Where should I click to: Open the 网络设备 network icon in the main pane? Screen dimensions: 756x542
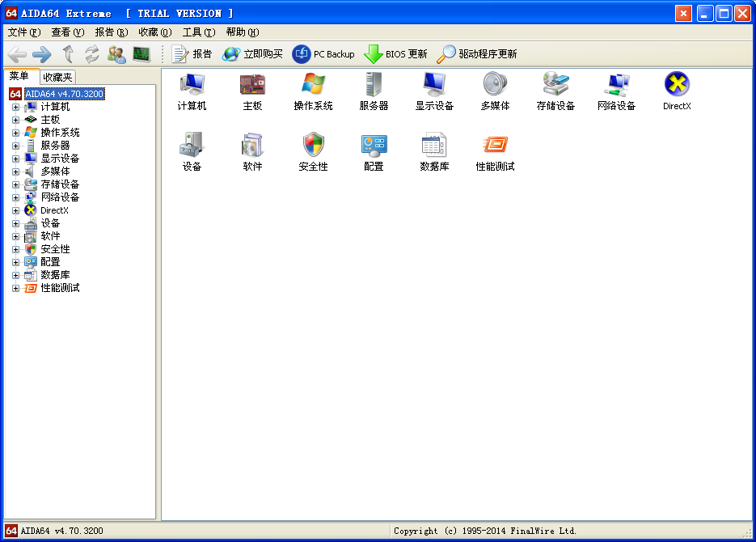(x=616, y=91)
